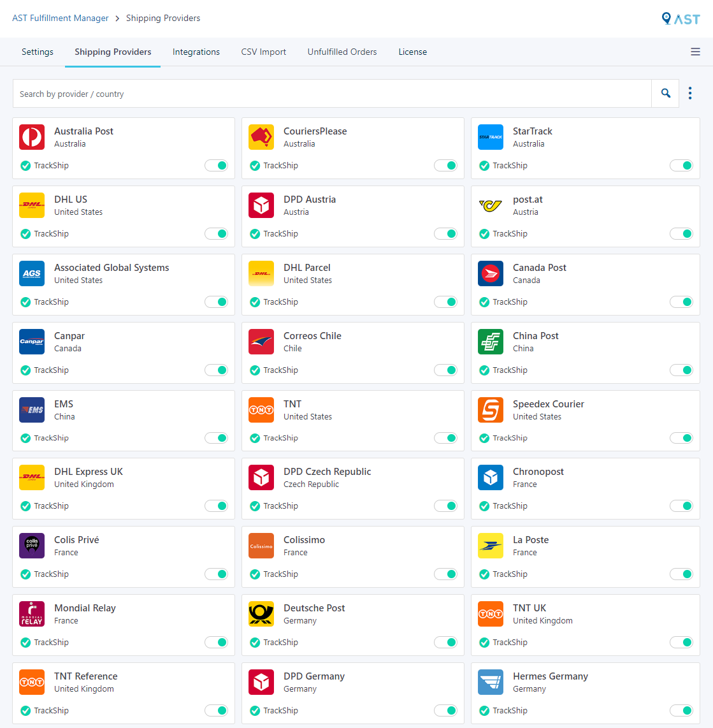Viewport: 713px width, 728px height.
Task: Click the CouriersPlease logo icon
Action: (x=261, y=137)
